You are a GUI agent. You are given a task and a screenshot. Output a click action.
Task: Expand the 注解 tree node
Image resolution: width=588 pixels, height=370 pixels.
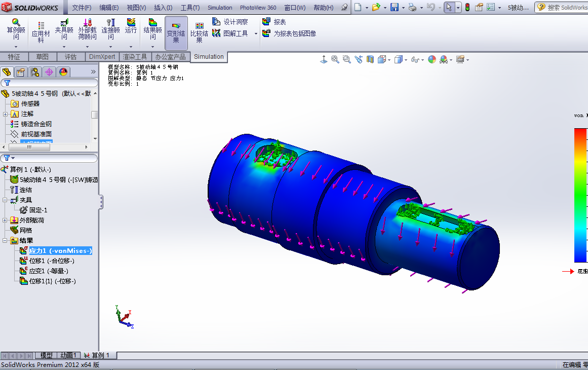point(5,114)
